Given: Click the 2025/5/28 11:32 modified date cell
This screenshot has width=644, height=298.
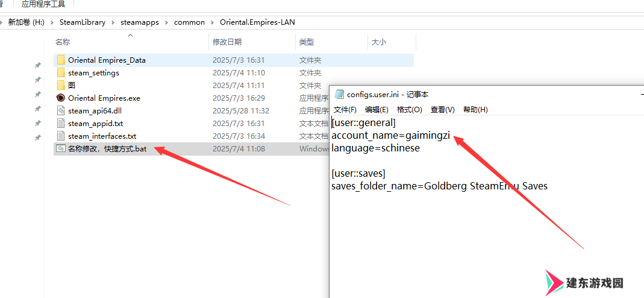Looking at the screenshot, I should (x=241, y=110).
